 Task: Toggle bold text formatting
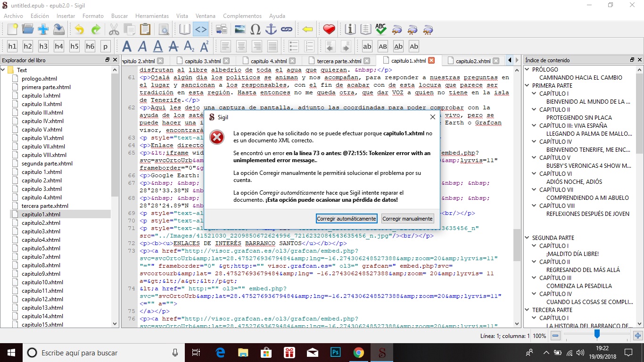127,46
